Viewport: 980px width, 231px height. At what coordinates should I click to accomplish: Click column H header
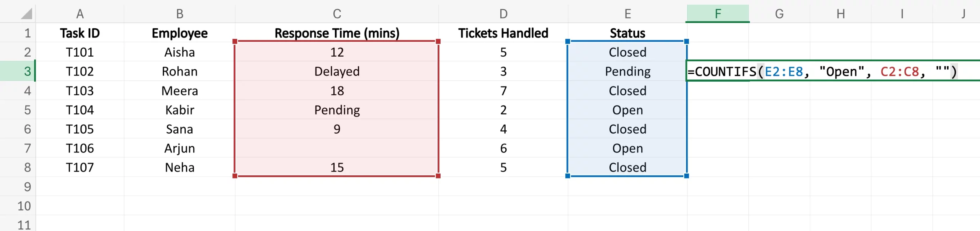click(x=840, y=14)
